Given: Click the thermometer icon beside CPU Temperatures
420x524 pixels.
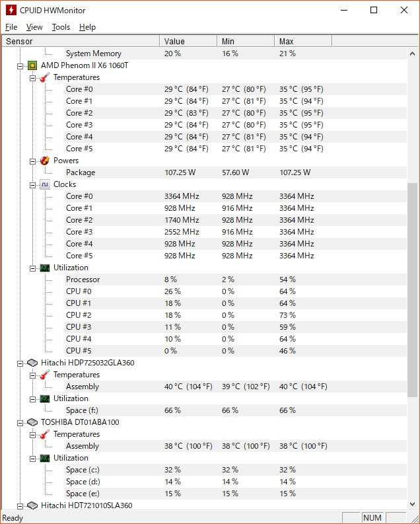Looking at the screenshot, I should click(45, 77).
